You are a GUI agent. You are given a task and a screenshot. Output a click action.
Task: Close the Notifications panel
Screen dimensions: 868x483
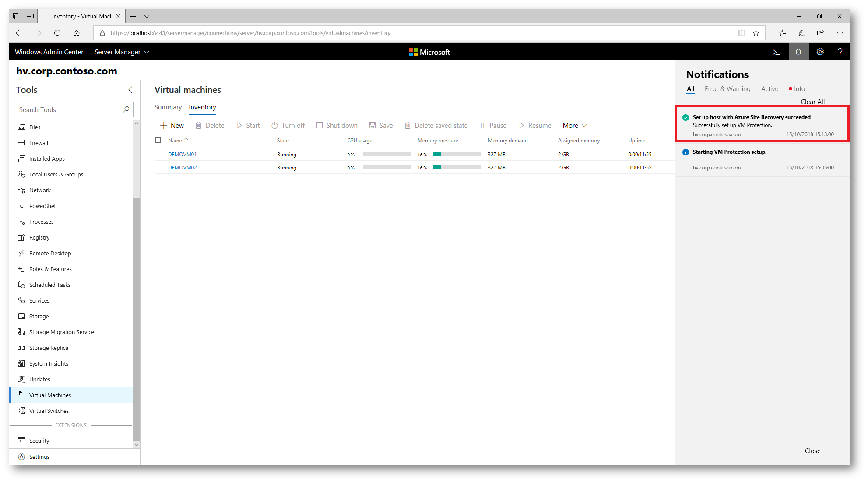(x=812, y=451)
